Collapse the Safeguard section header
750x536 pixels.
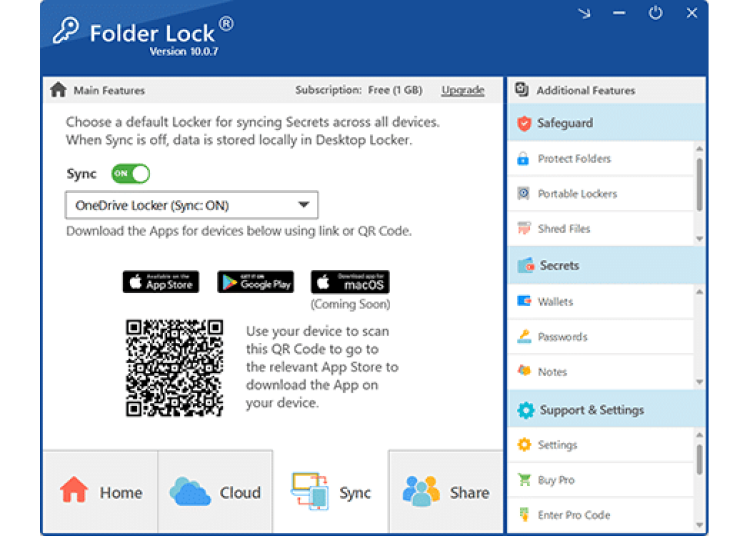(605, 123)
